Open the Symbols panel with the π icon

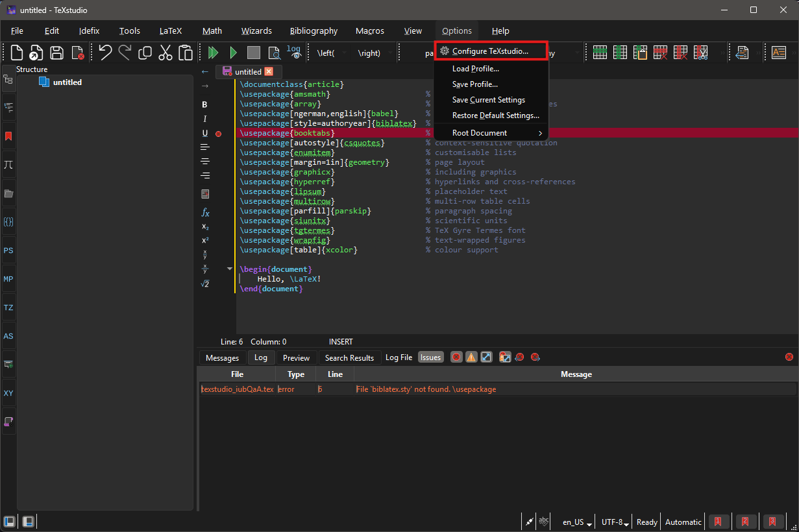(9, 165)
